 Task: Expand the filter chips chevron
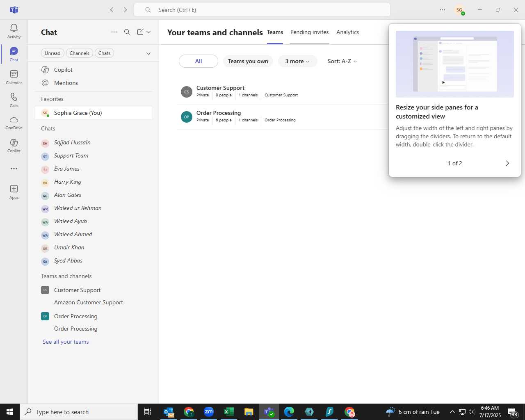(x=148, y=53)
